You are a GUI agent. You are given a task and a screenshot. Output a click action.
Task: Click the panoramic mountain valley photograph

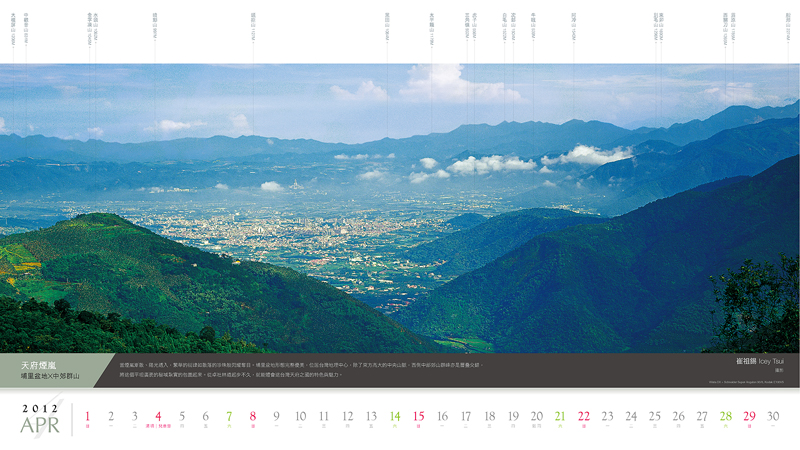point(400,208)
